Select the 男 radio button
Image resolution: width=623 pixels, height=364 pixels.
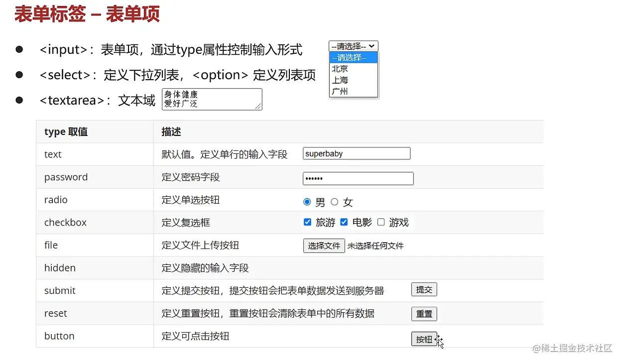pos(307,202)
